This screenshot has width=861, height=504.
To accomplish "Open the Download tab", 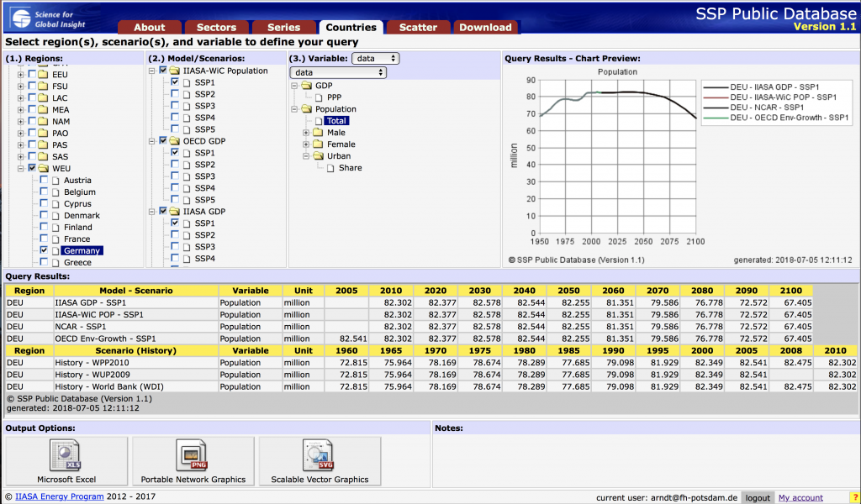I will (485, 28).
